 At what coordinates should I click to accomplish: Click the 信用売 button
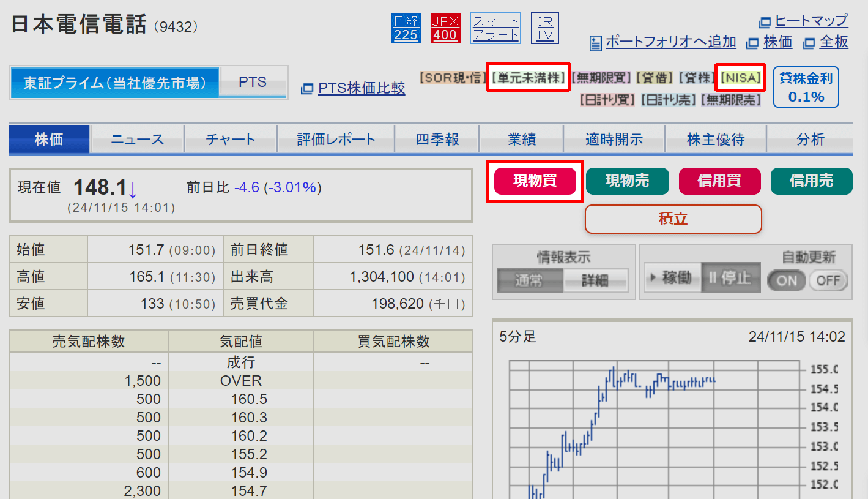coord(811,181)
